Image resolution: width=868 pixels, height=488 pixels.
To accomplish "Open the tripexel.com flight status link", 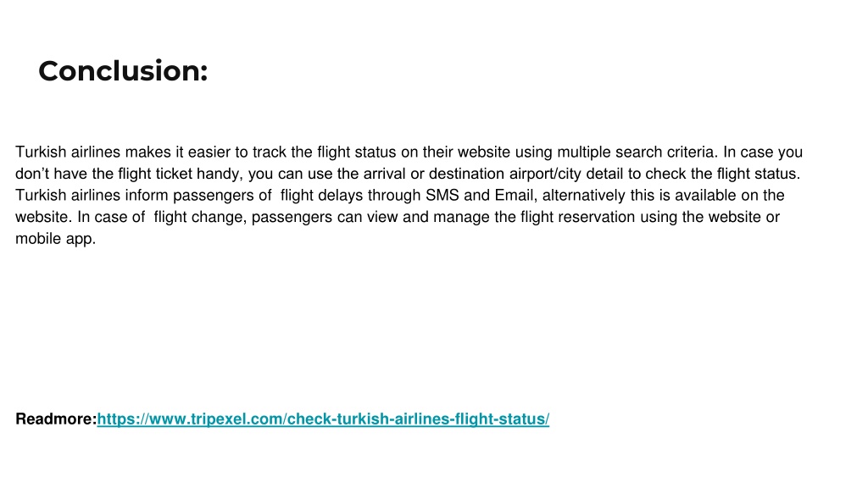I will [323, 419].
